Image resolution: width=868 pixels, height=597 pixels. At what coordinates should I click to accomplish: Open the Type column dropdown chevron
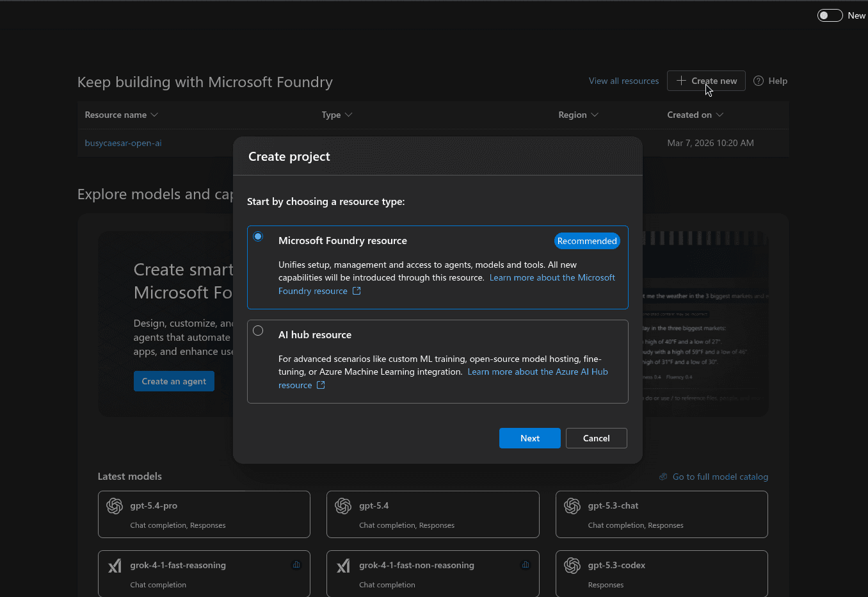click(348, 115)
